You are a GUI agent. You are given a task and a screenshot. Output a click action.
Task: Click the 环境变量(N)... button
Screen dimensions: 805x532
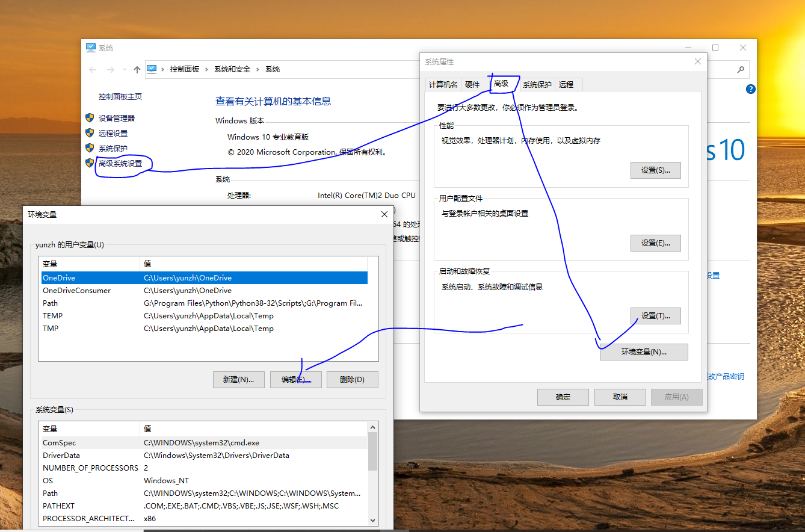[643, 352]
